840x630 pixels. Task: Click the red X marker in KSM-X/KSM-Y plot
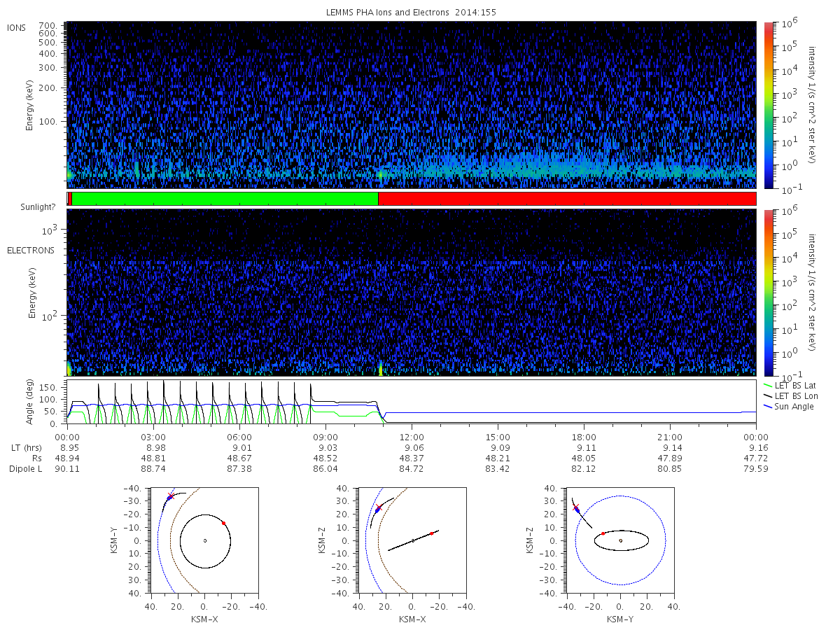click(x=170, y=496)
